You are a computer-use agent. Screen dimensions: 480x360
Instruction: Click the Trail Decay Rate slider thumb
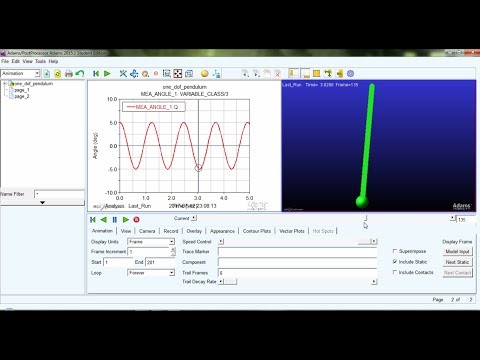pos(230,282)
